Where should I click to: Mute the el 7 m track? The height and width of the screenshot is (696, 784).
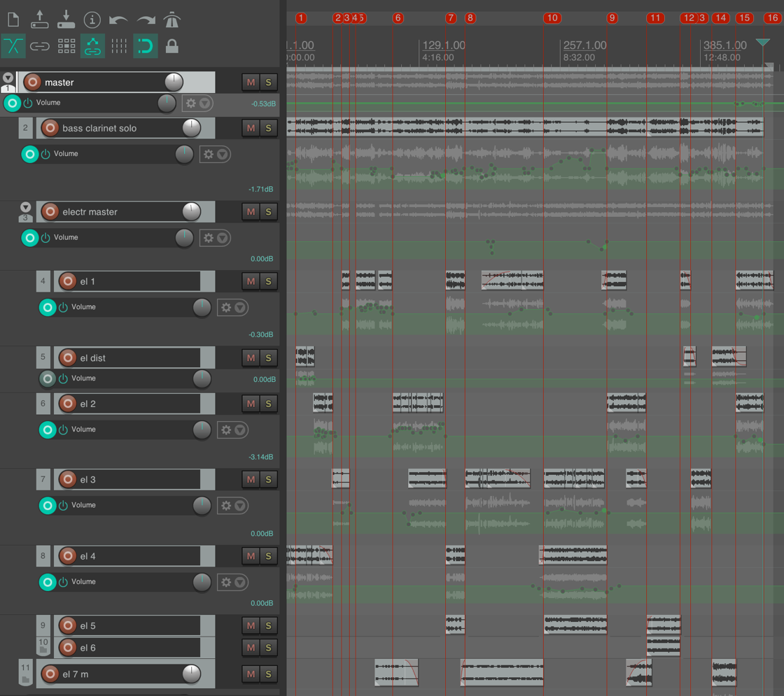(x=251, y=674)
